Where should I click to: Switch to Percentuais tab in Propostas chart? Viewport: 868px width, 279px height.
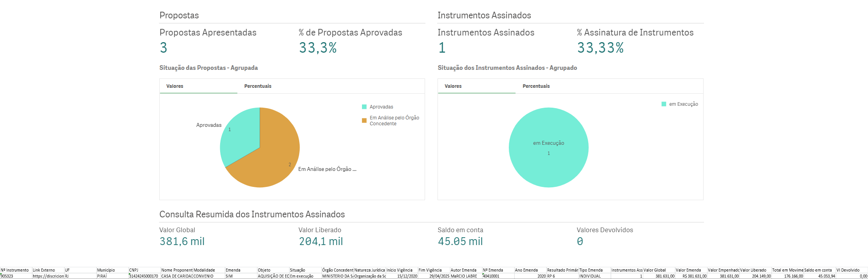pos(258,86)
